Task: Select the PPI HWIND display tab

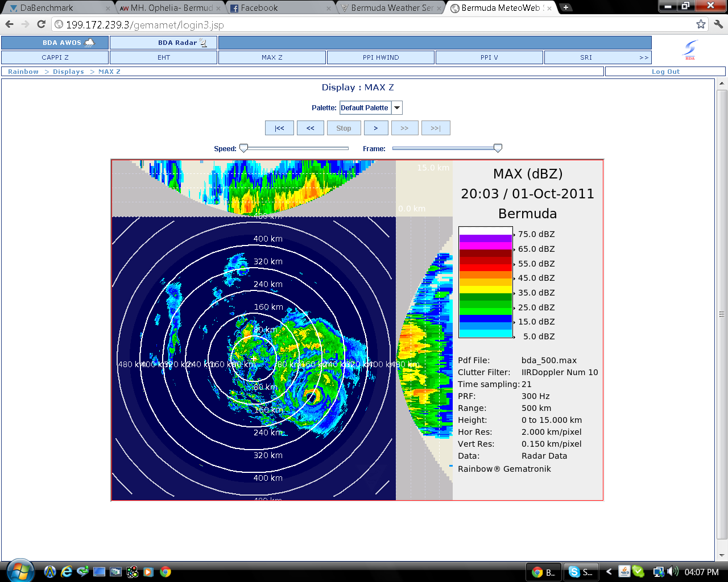Action: [x=380, y=57]
